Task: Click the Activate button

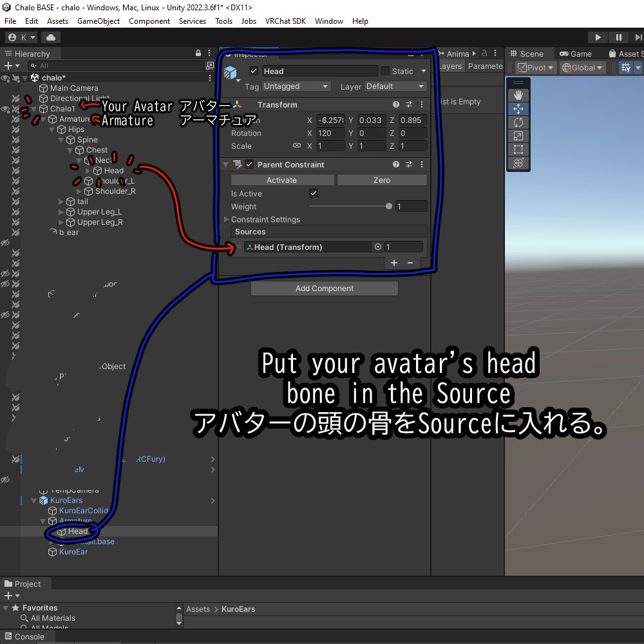Action: coord(282,180)
